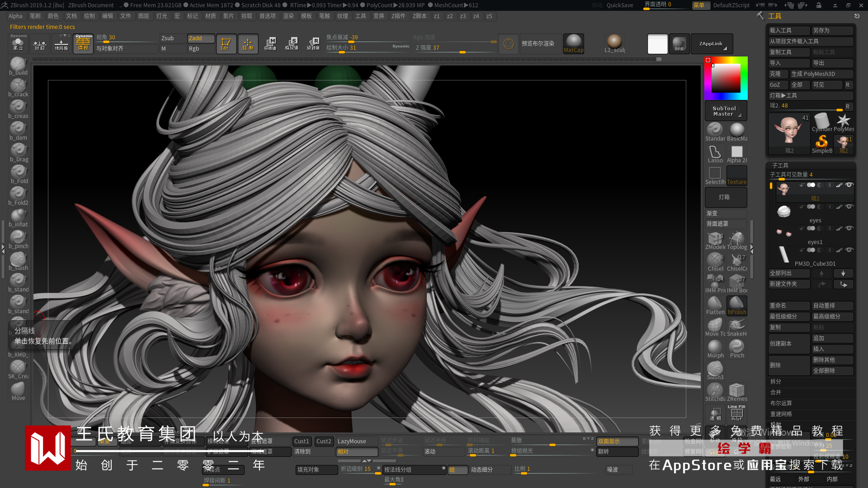868x488 pixels.
Task: Click the Scale (缩放轴) gizmo icon
Action: 292,44
